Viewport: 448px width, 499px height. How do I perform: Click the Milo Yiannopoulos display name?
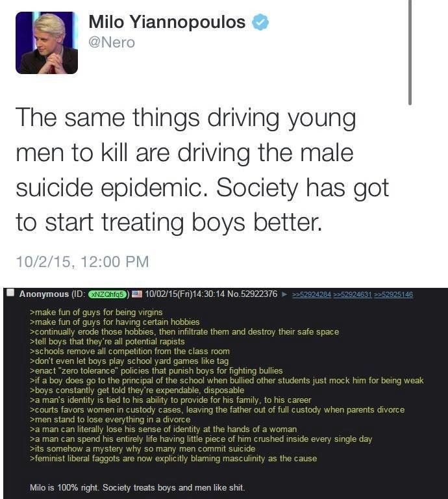pos(167,22)
